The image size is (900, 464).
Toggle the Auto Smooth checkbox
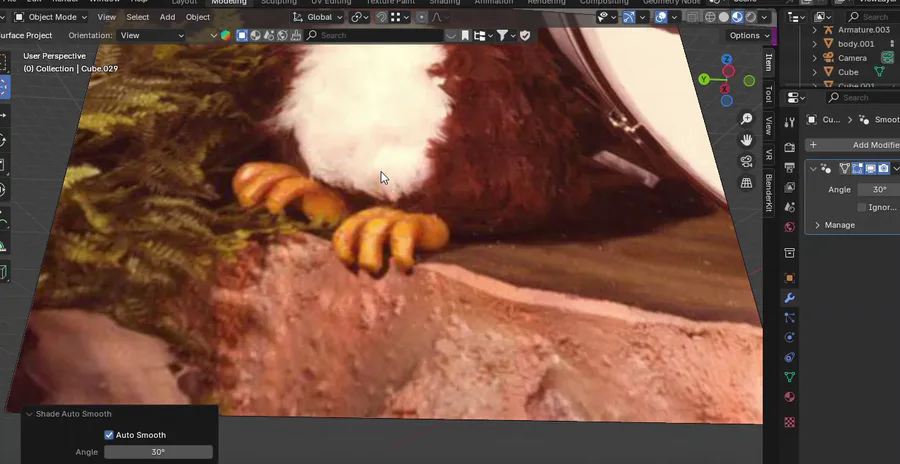pos(108,435)
